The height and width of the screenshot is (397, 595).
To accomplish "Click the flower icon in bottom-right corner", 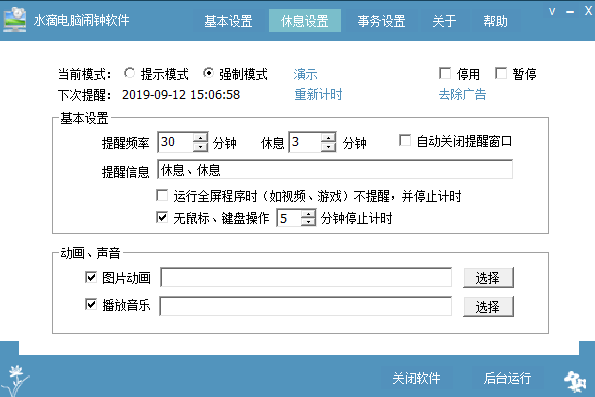I will pyautogui.click(x=575, y=381).
